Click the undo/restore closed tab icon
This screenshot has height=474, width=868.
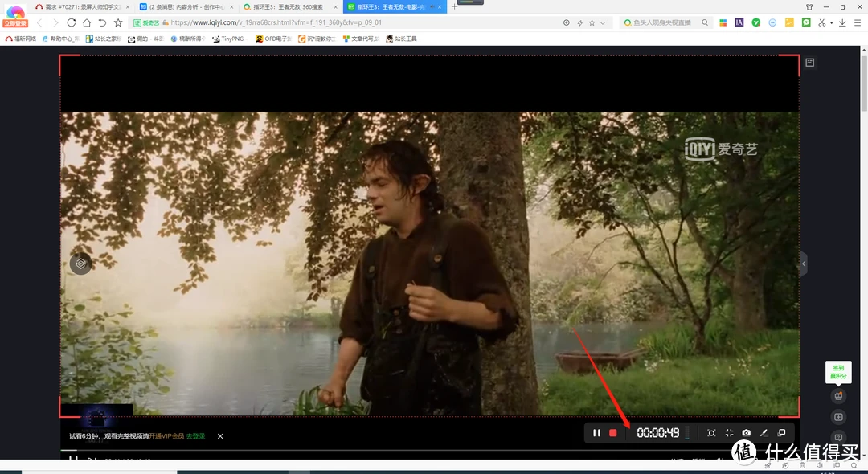pyautogui.click(x=102, y=22)
